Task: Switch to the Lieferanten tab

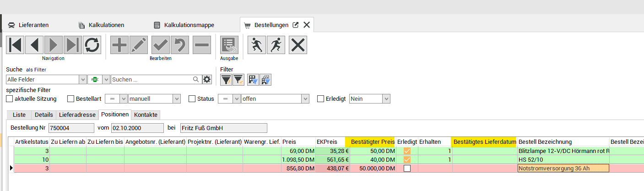Action: pyautogui.click(x=28, y=25)
